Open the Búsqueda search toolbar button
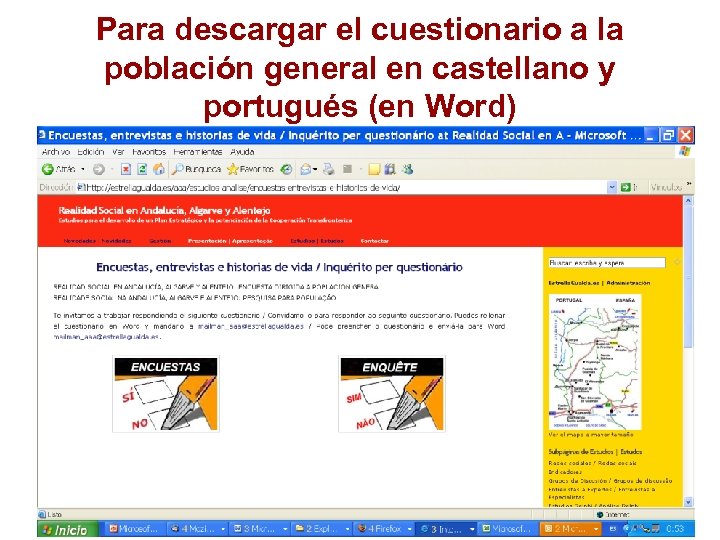Viewport: 720px width, 540px height. 197,169
